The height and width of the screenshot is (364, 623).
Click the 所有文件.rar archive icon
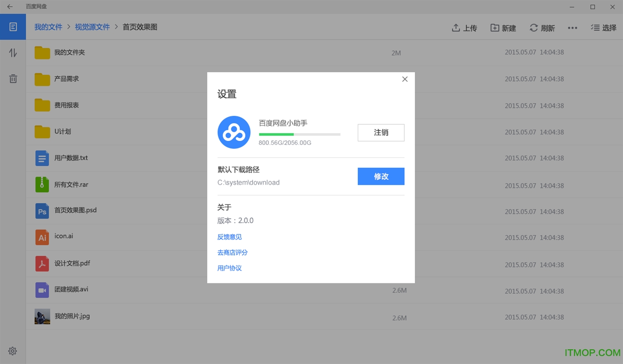[x=42, y=184]
